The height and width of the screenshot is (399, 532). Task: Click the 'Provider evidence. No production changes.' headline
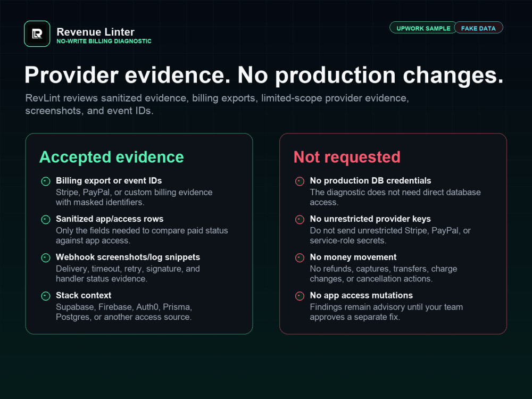[x=264, y=74]
